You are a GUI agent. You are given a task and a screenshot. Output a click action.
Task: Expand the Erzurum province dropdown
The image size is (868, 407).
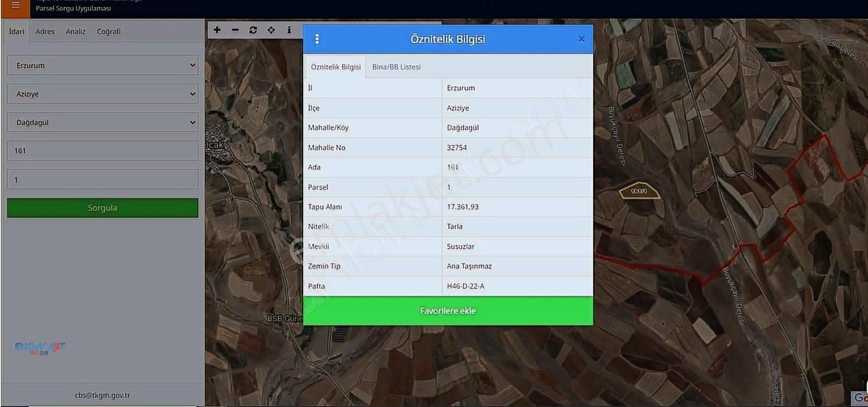[103, 65]
